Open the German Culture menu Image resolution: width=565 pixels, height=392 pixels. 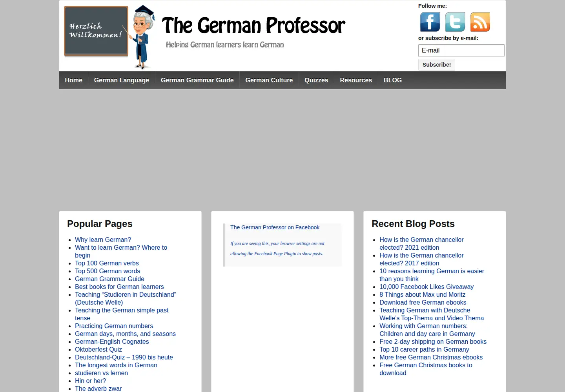click(x=269, y=80)
